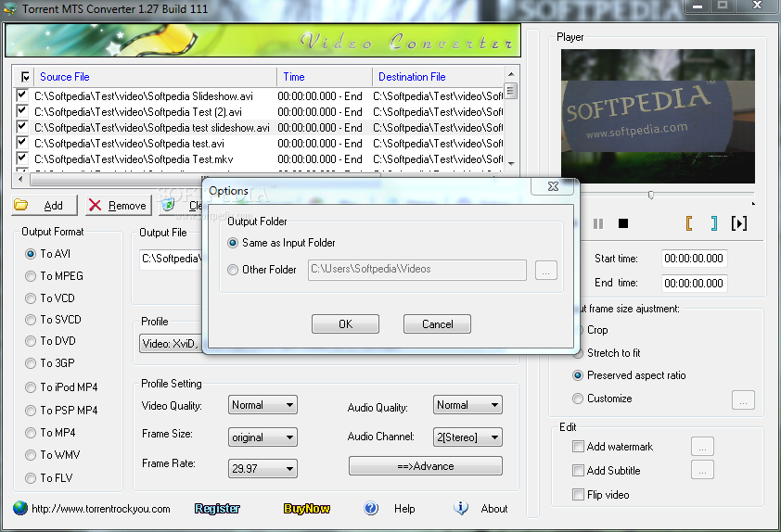
Task: Click OK in the Options dialog
Action: coord(345,324)
